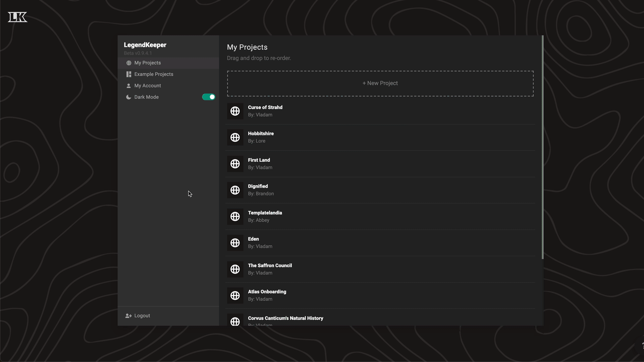The width and height of the screenshot is (644, 362).
Task: Click the globe icon for Curse of Strahd
Action: coord(235,111)
